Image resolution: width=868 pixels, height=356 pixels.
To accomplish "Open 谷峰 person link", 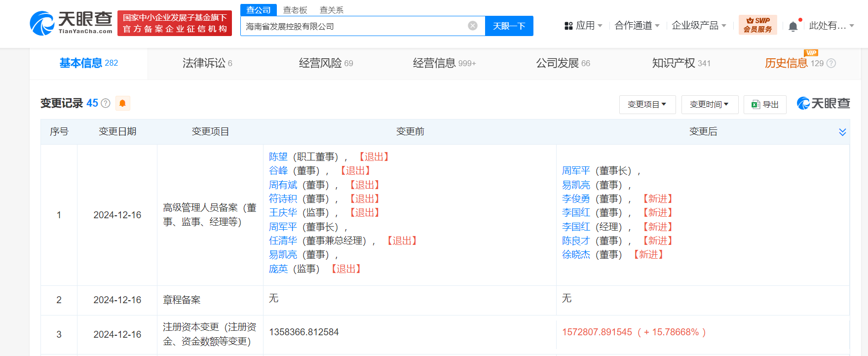I will pyautogui.click(x=278, y=170).
